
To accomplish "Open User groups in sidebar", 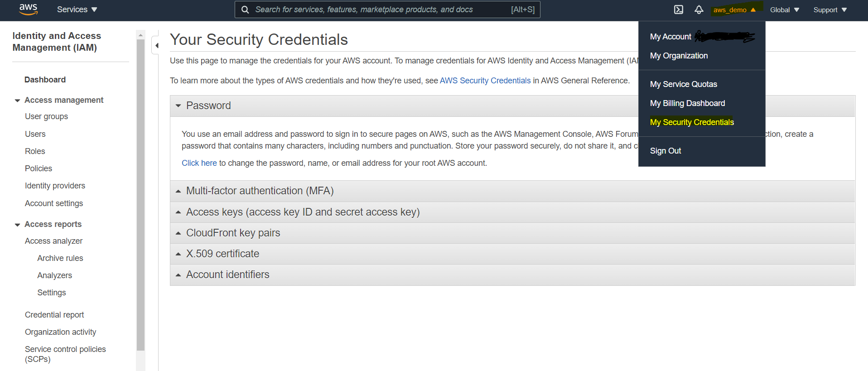I will pos(46,116).
